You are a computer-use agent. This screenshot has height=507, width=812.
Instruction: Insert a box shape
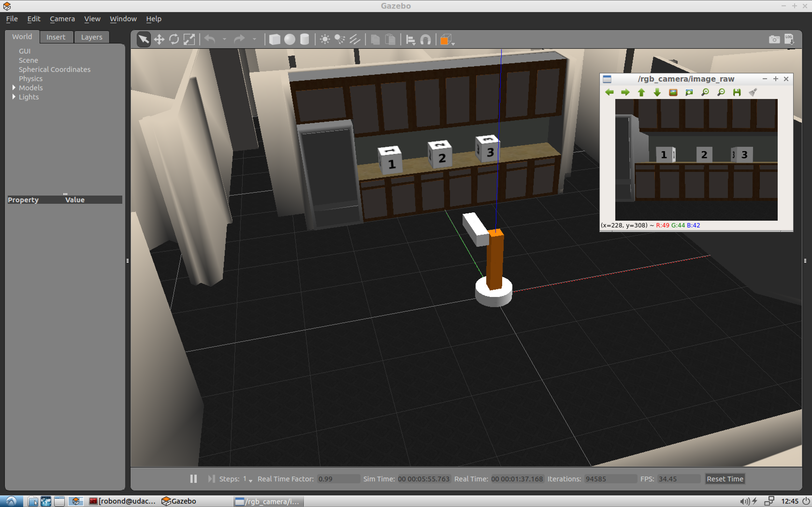click(x=275, y=40)
